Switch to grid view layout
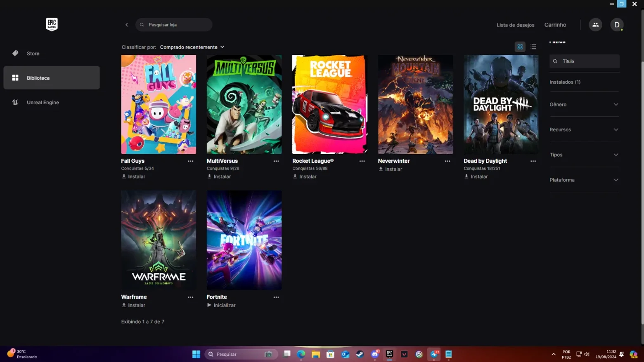 (520, 47)
